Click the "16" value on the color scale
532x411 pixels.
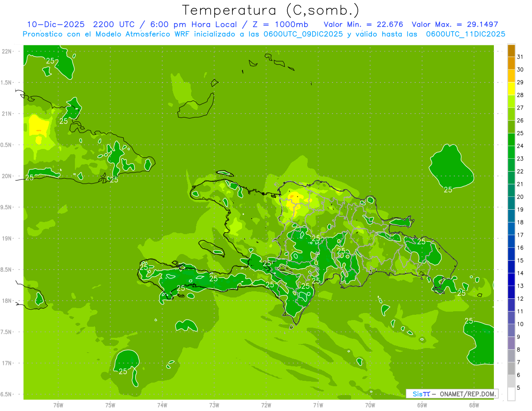coord(520,248)
